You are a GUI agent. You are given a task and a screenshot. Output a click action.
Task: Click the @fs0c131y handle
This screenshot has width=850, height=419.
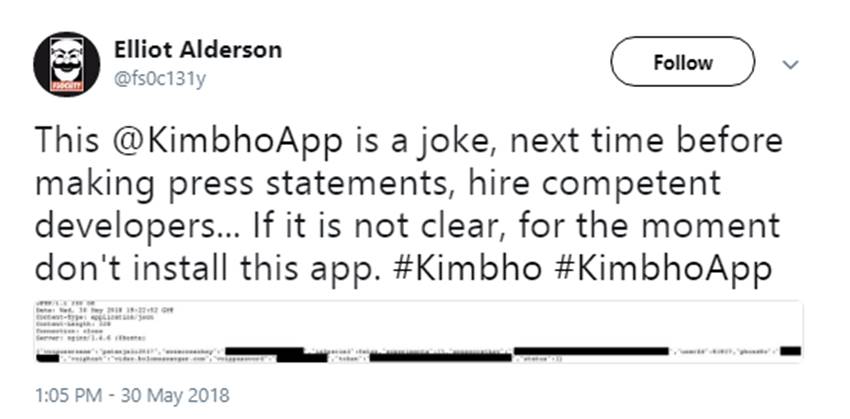point(160,78)
